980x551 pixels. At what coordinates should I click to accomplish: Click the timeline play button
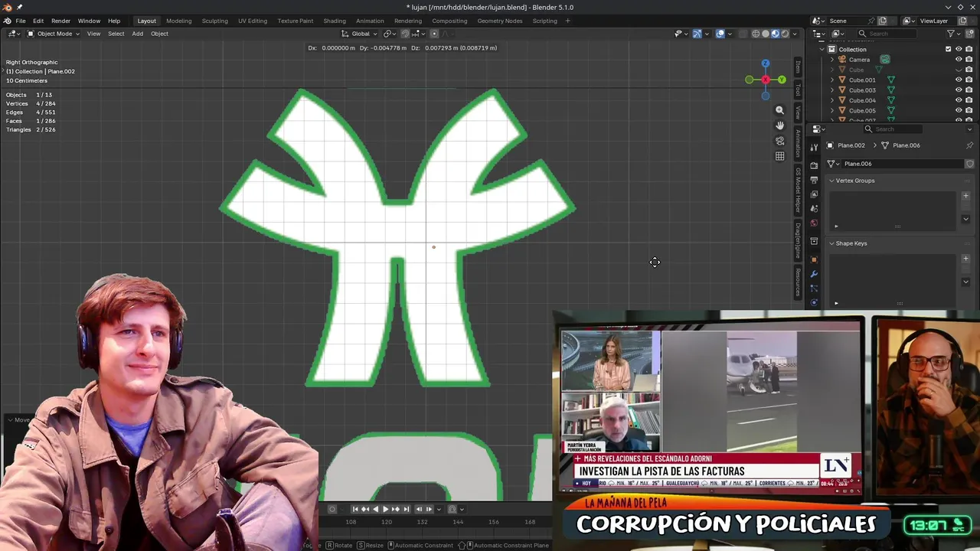385,509
